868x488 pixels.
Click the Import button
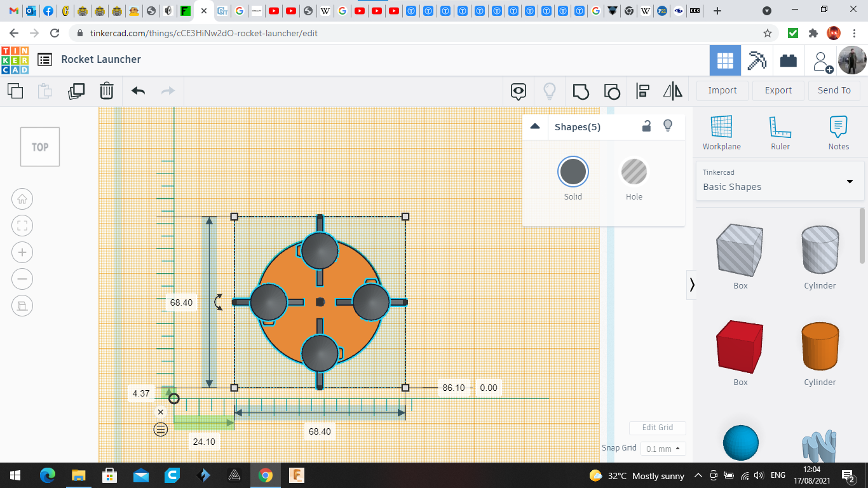[722, 90]
